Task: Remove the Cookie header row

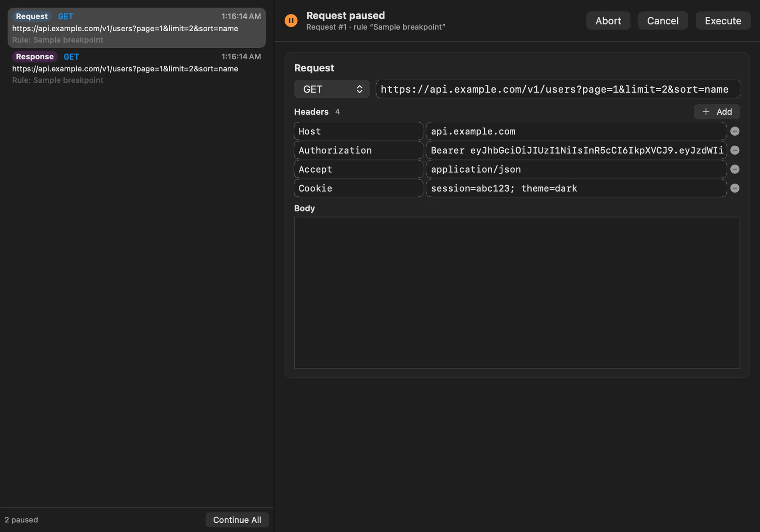Action: [735, 188]
